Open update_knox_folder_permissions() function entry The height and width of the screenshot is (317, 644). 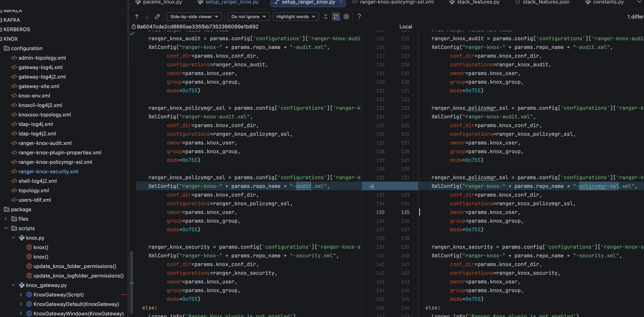tap(75, 266)
